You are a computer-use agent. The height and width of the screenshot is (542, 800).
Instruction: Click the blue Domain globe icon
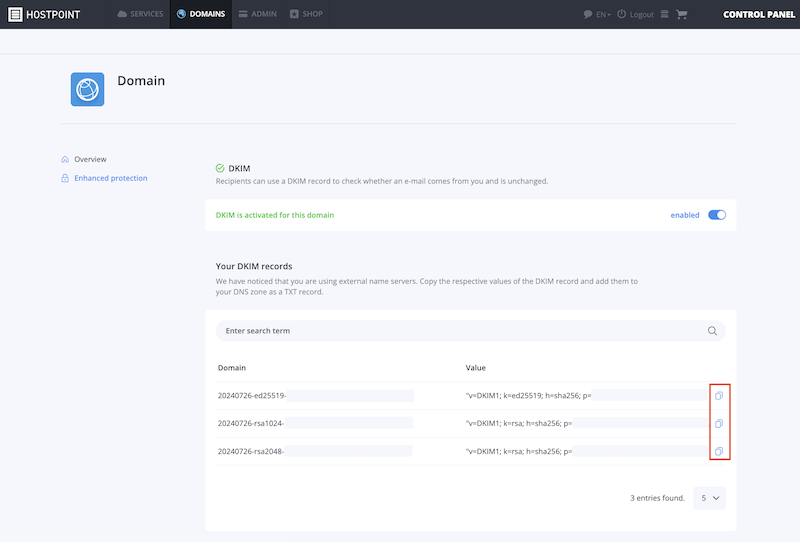87,89
